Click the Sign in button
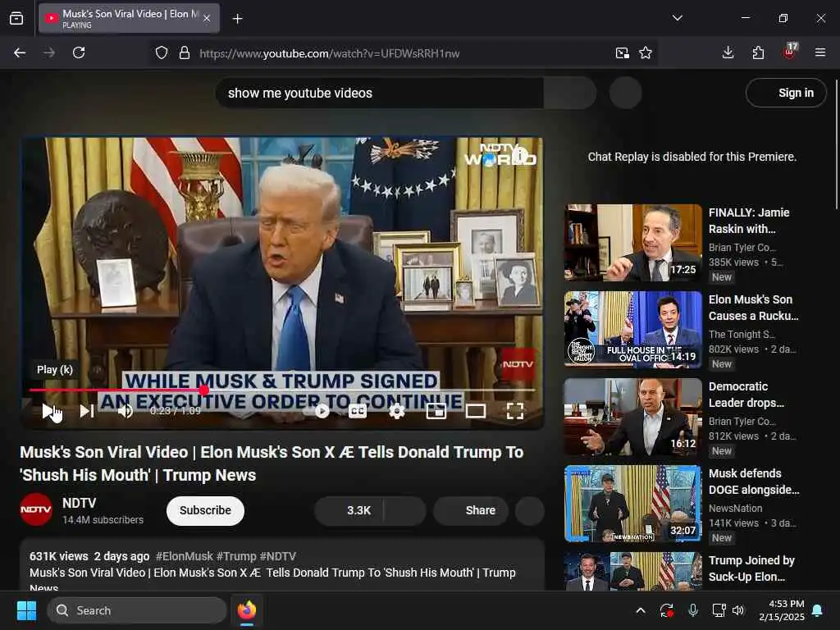 786,93
